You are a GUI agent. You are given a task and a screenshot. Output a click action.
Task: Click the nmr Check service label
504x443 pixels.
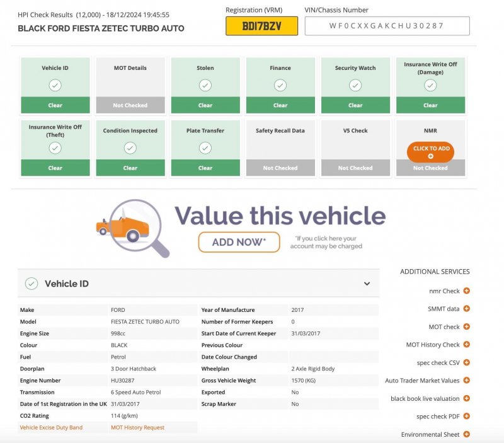444,291
